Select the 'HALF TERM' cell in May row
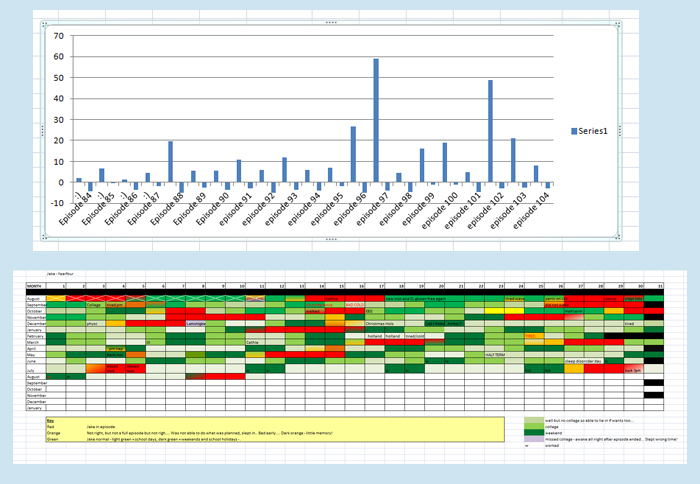This screenshot has width=700, height=484. tap(495, 355)
